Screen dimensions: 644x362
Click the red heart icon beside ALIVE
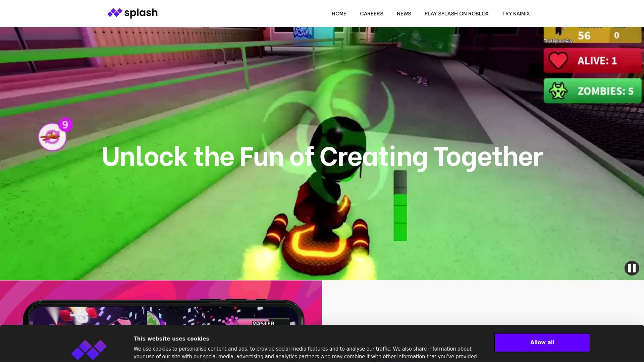[558, 61]
